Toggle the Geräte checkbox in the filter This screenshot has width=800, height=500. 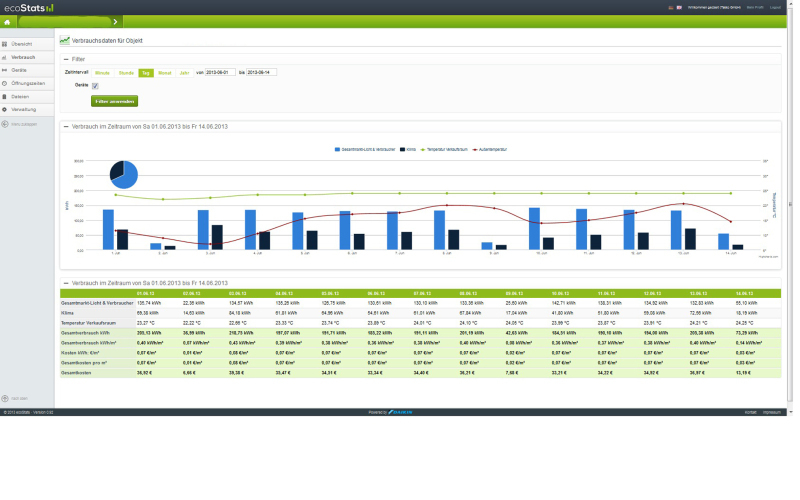pos(95,86)
